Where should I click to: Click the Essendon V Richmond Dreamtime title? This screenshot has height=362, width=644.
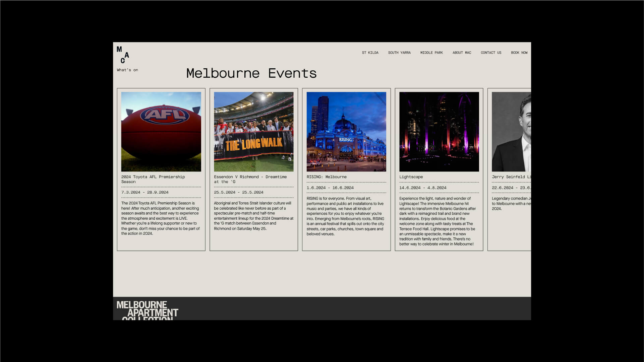pos(250,179)
